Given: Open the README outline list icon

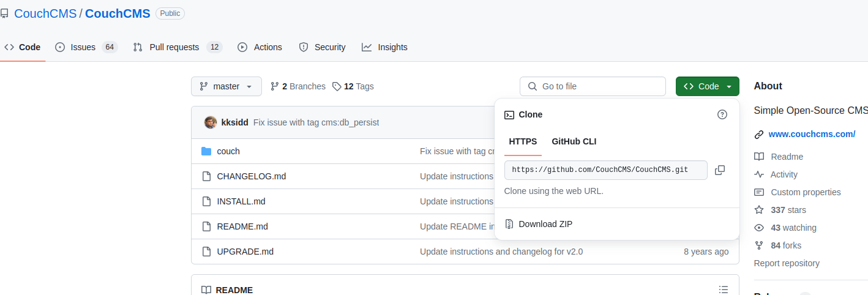Looking at the screenshot, I should [724, 289].
